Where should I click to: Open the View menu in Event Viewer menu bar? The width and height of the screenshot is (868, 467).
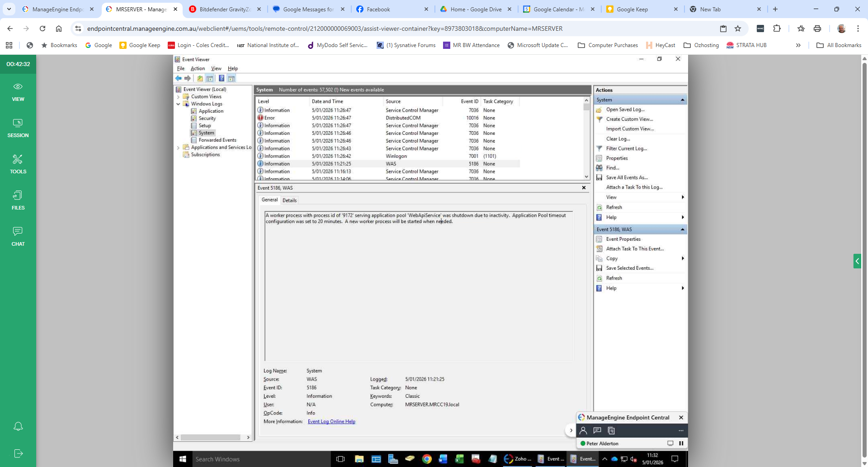216,68
